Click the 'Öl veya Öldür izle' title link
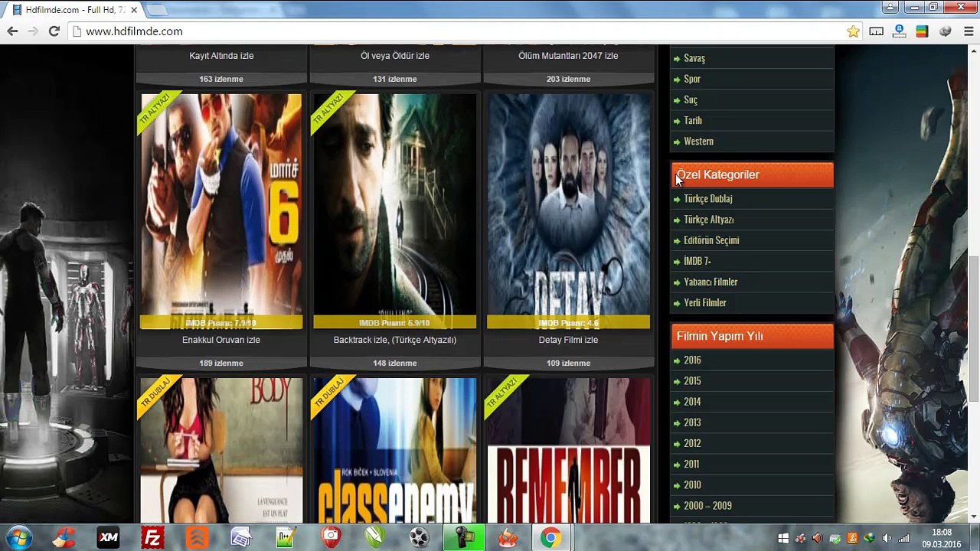This screenshot has width=980, height=551. point(395,56)
